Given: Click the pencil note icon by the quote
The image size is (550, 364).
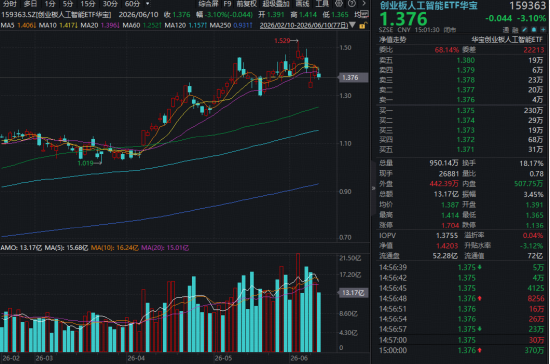Looking at the screenshot, I should [x=524, y=30].
